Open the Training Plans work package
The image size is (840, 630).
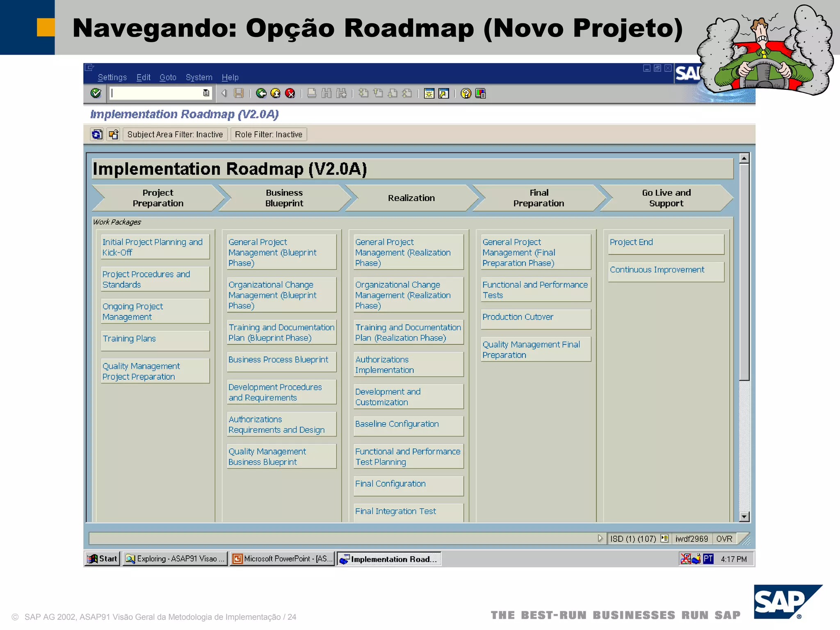click(155, 340)
